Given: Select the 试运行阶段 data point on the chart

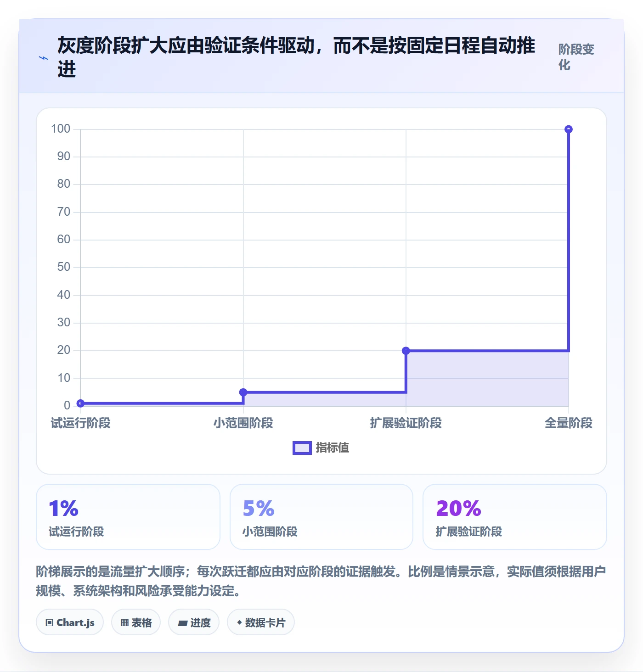Looking at the screenshot, I should (x=80, y=403).
